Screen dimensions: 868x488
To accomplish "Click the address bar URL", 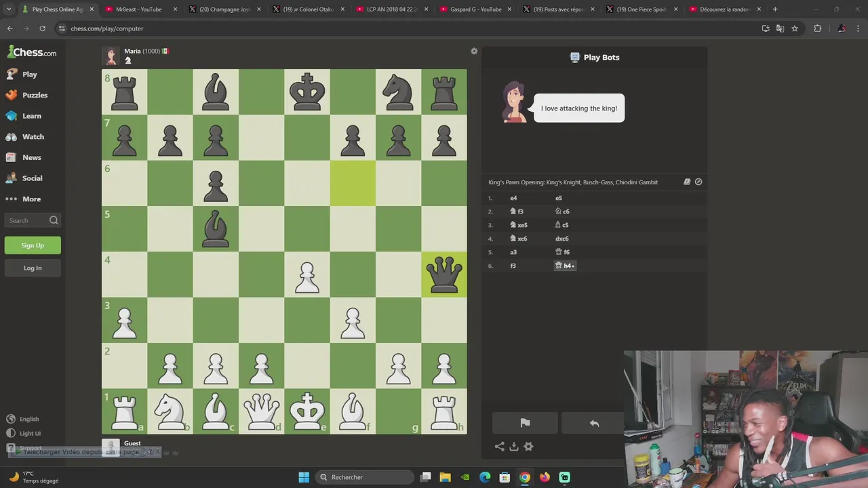I will tap(107, 28).
